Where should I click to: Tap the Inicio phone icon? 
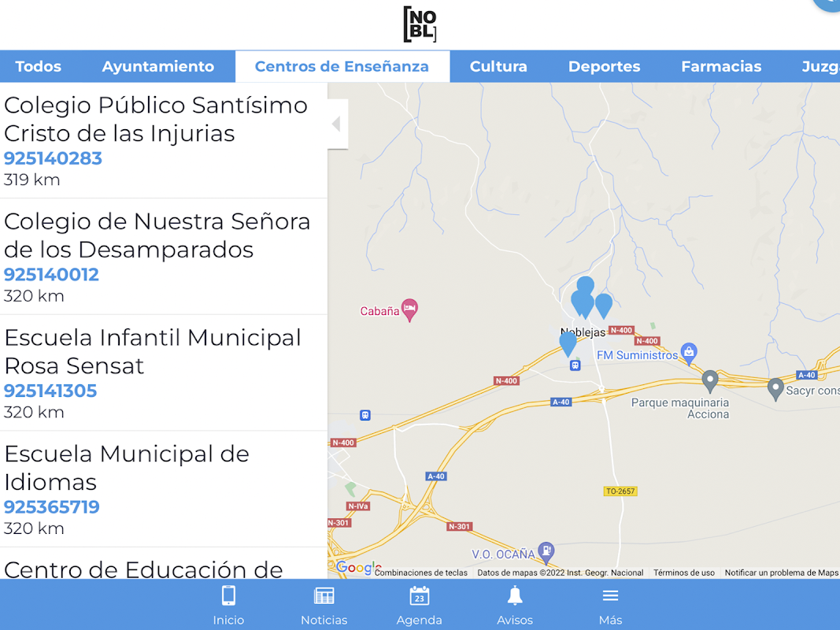(229, 595)
